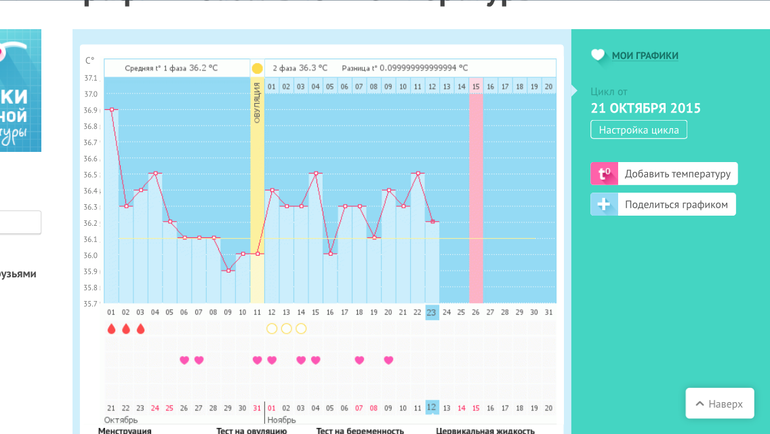
Task: Select highlighted cycle day 23 on bottom axis
Action: [432, 312]
